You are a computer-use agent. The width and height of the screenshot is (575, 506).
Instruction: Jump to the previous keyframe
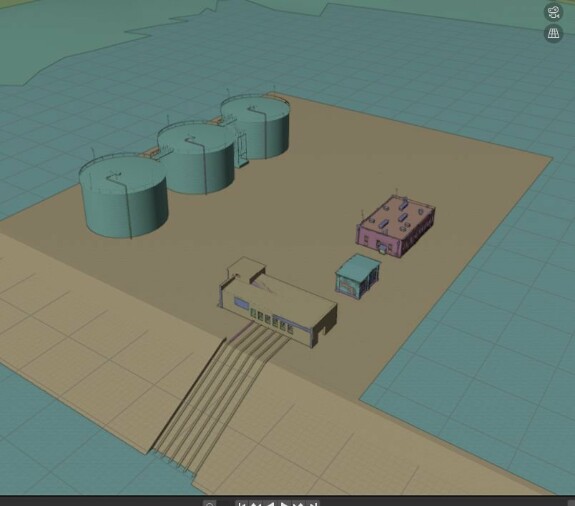pyautogui.click(x=256, y=503)
